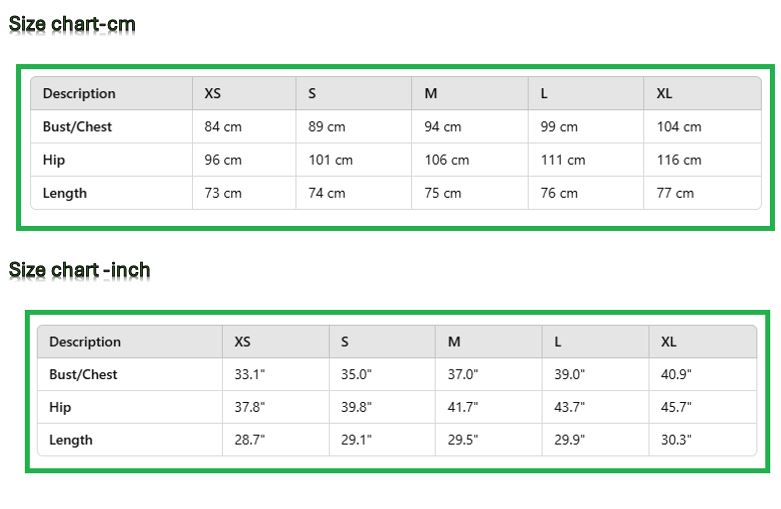The height and width of the screenshot is (509, 781).
Task: Click the 101 cm hip cell
Action: coord(330,160)
